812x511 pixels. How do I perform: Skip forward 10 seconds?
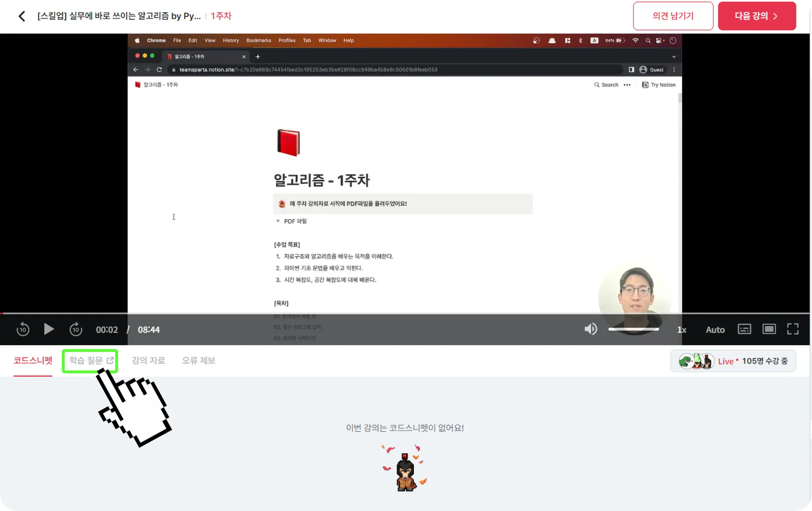[x=76, y=329]
